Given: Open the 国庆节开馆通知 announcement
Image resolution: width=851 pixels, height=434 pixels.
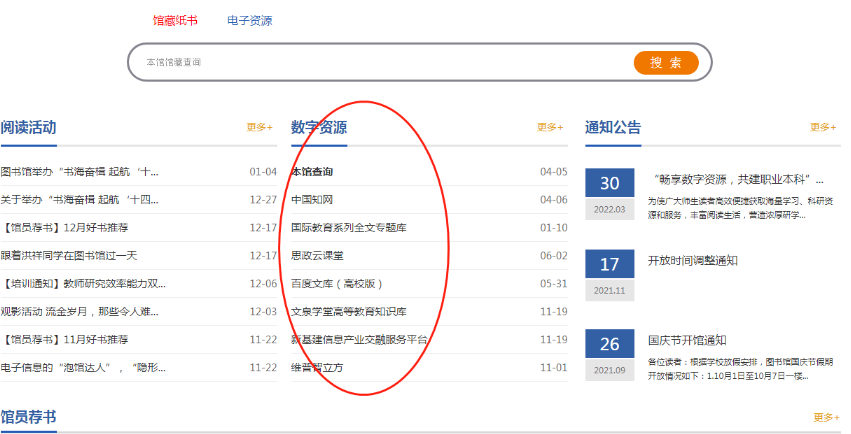Looking at the screenshot, I should [687, 340].
